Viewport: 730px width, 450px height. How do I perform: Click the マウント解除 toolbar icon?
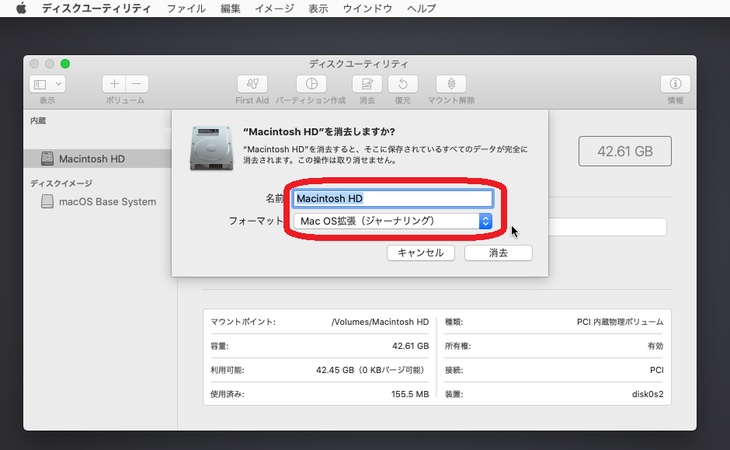coord(451,84)
